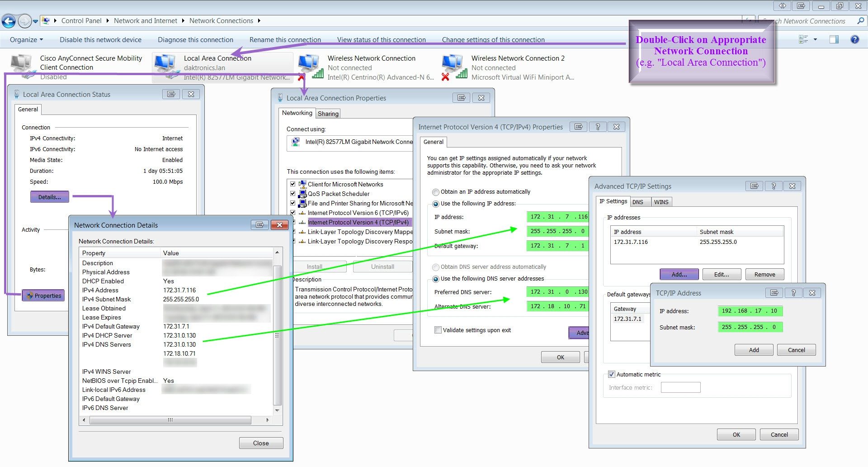Enable Validate settings upon exit checkbox
This screenshot has width=868, height=467.
point(438,330)
